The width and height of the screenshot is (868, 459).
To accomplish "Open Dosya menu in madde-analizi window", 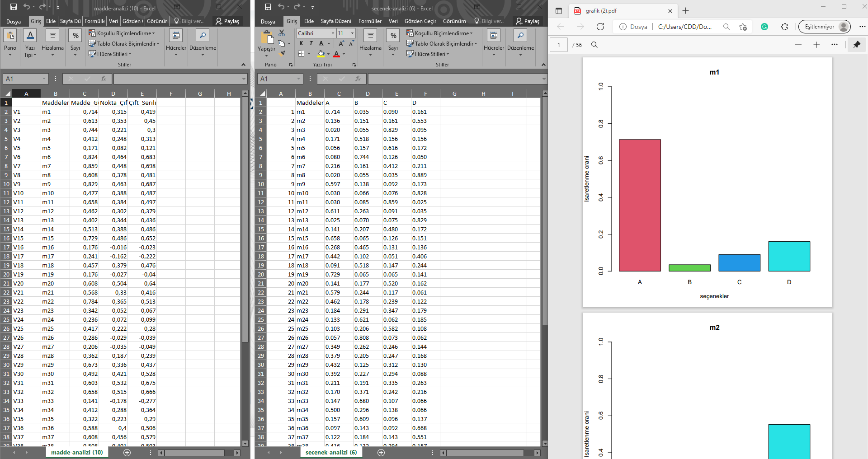I will click(14, 21).
